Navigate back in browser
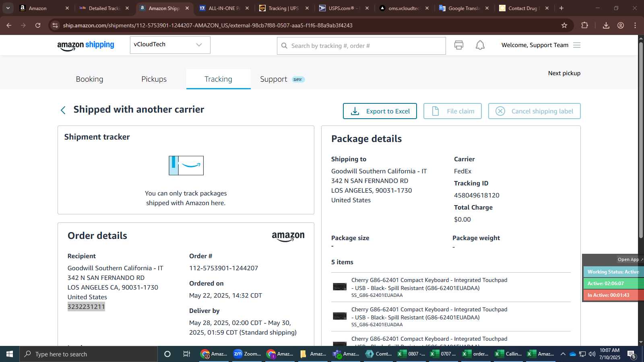 9,25
